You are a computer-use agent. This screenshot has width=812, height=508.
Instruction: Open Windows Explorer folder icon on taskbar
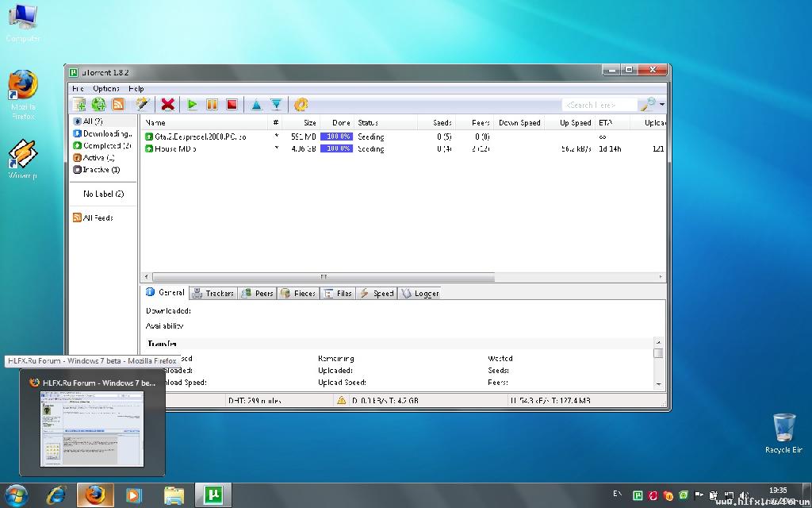tap(174, 495)
